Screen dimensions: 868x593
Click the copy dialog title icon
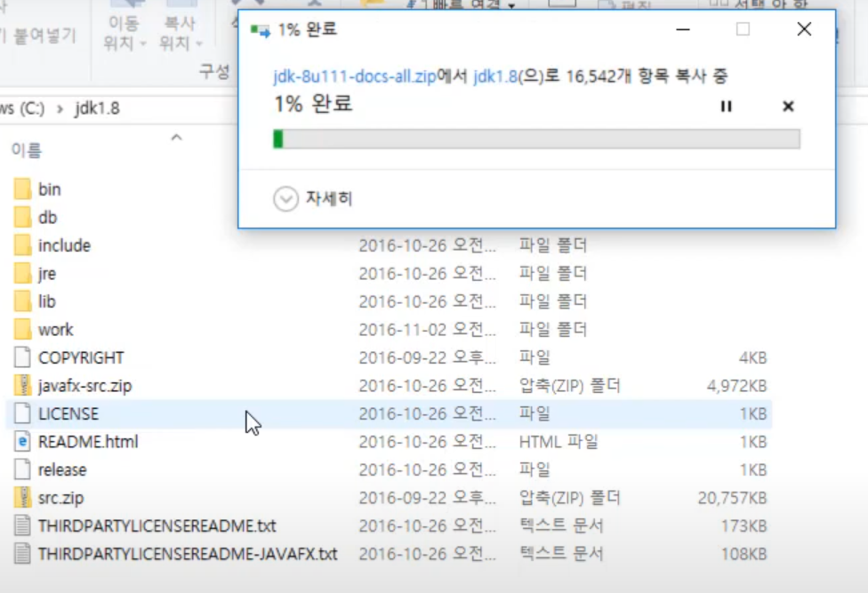pos(261,30)
